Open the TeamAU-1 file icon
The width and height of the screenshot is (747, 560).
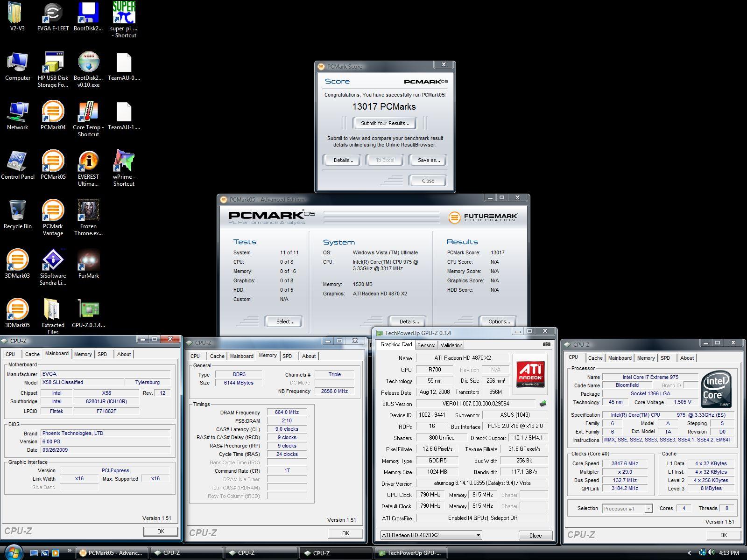(124, 112)
